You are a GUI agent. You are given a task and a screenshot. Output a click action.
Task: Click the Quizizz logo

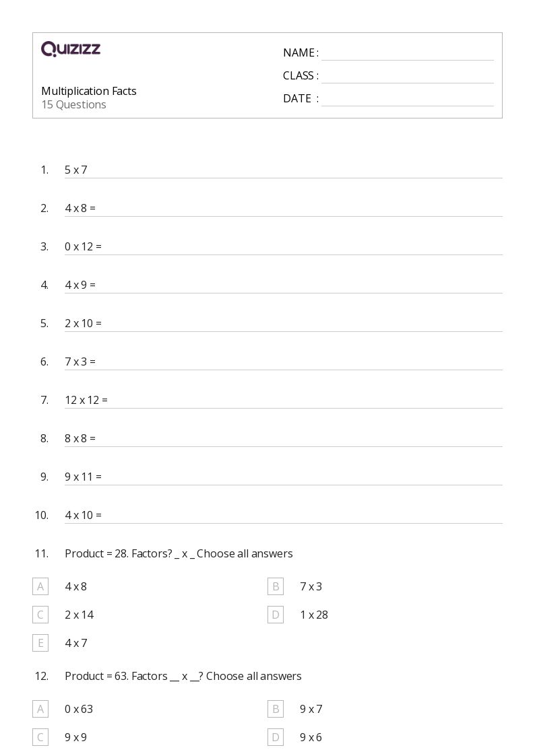click(71, 48)
